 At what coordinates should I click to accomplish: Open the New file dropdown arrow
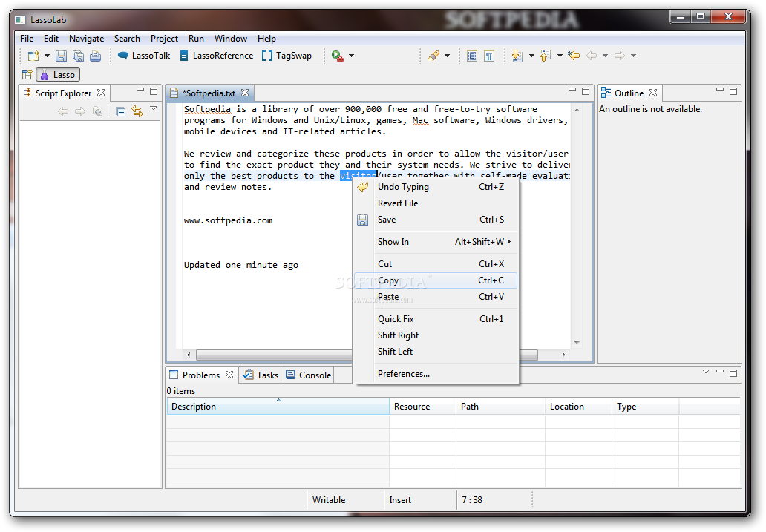[47, 56]
